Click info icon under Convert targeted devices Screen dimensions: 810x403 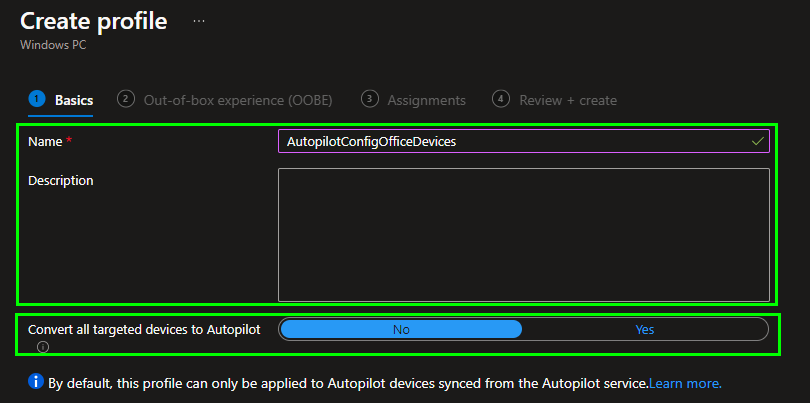point(43,348)
